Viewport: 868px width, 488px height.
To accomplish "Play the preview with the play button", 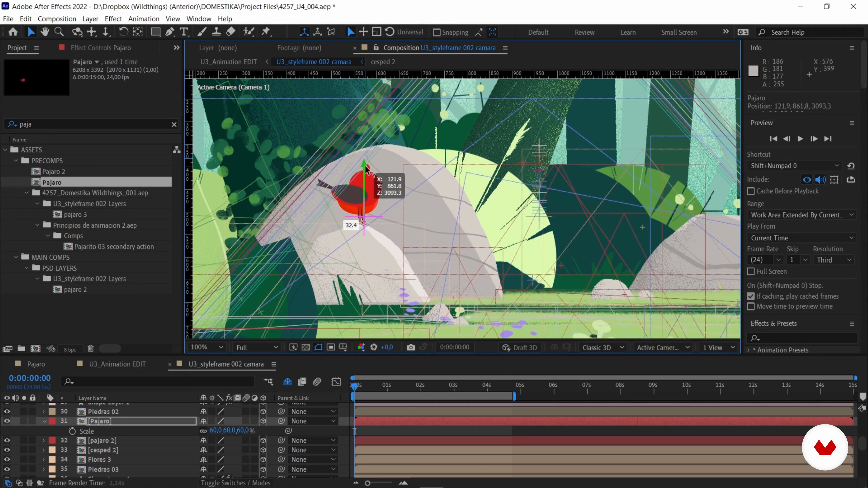I will coord(800,139).
